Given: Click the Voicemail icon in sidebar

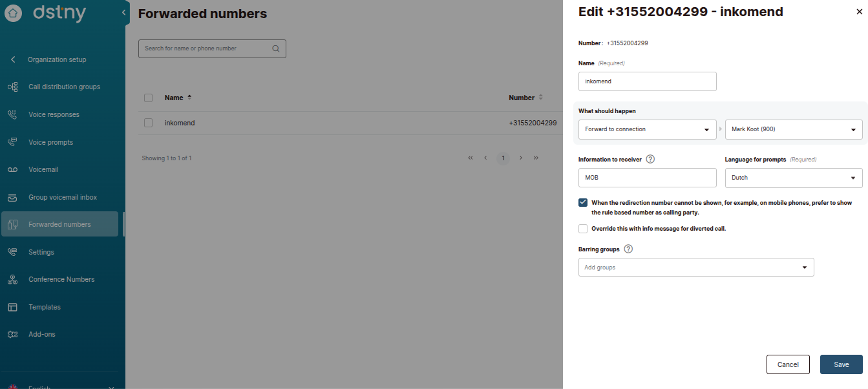Looking at the screenshot, I should pos(12,170).
